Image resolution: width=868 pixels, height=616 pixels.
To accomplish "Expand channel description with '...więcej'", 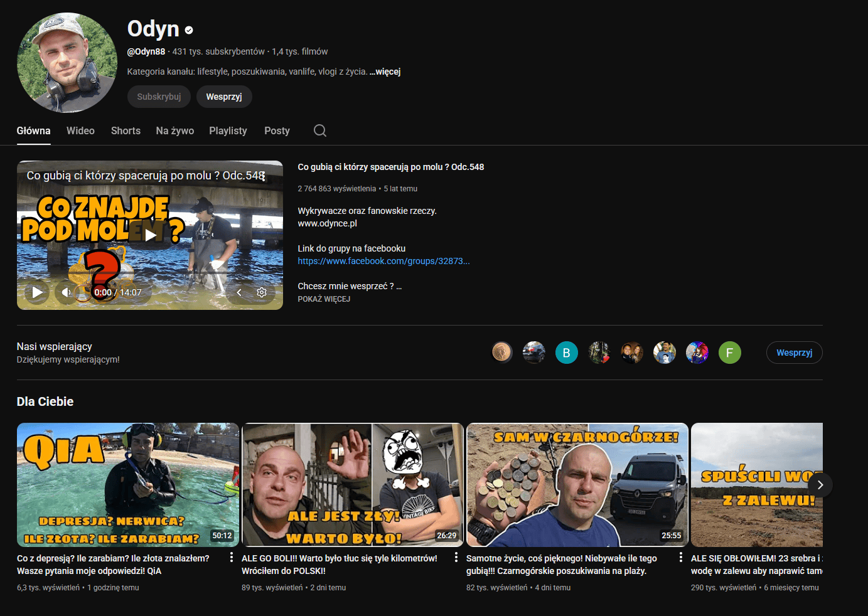I will [385, 72].
